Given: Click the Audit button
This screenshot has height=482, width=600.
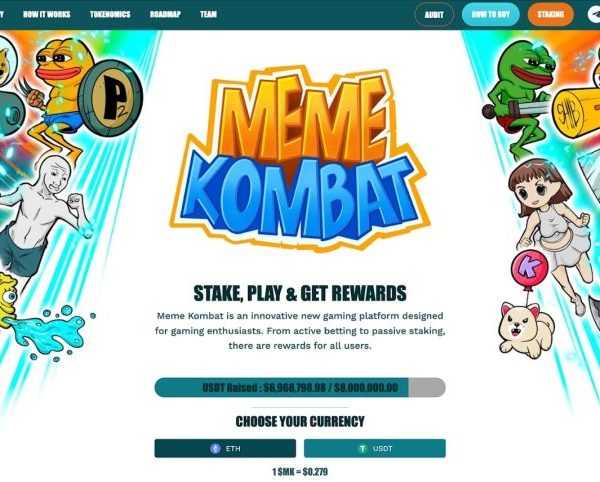Looking at the screenshot, I should coord(434,15).
